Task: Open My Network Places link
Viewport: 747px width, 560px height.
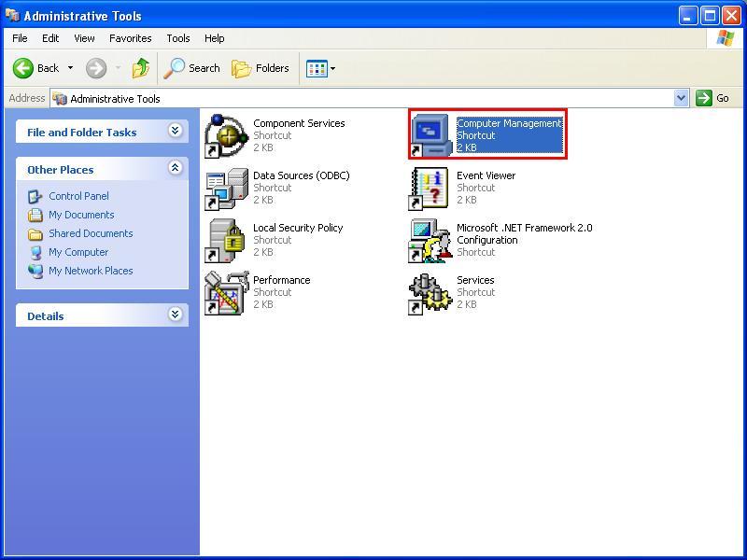Action: pos(91,271)
